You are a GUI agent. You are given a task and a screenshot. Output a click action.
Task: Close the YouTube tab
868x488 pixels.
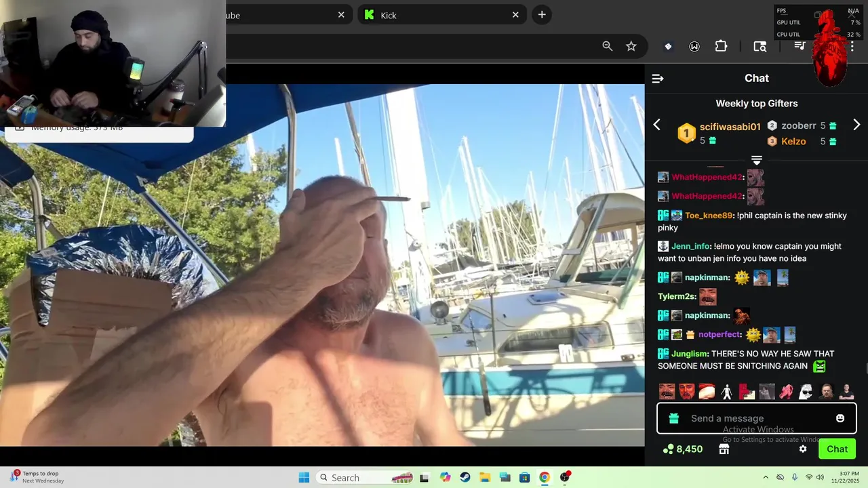341,15
